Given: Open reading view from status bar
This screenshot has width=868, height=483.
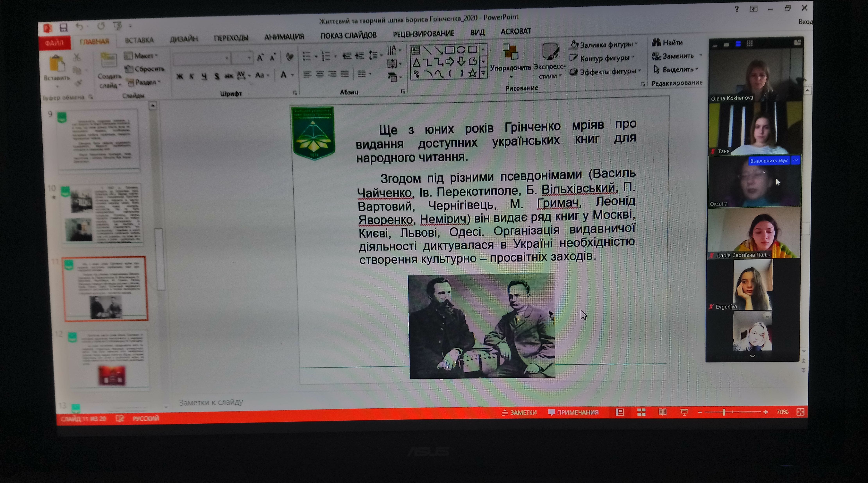Looking at the screenshot, I should [x=662, y=412].
